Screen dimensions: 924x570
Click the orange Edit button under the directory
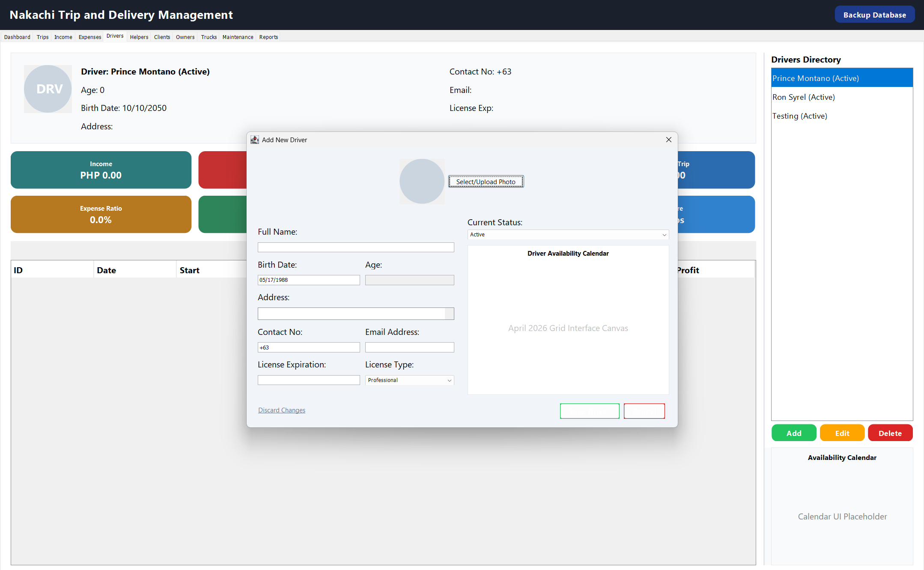pyautogui.click(x=842, y=433)
